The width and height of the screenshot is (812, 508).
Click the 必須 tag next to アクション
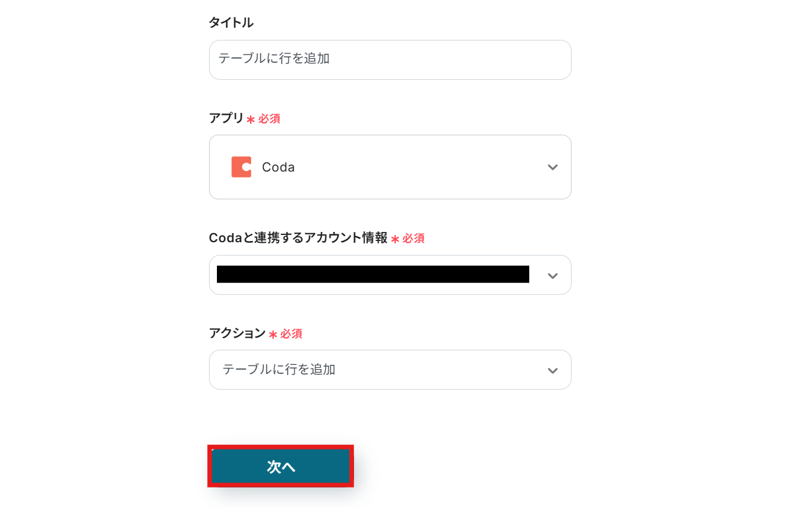tap(291, 334)
